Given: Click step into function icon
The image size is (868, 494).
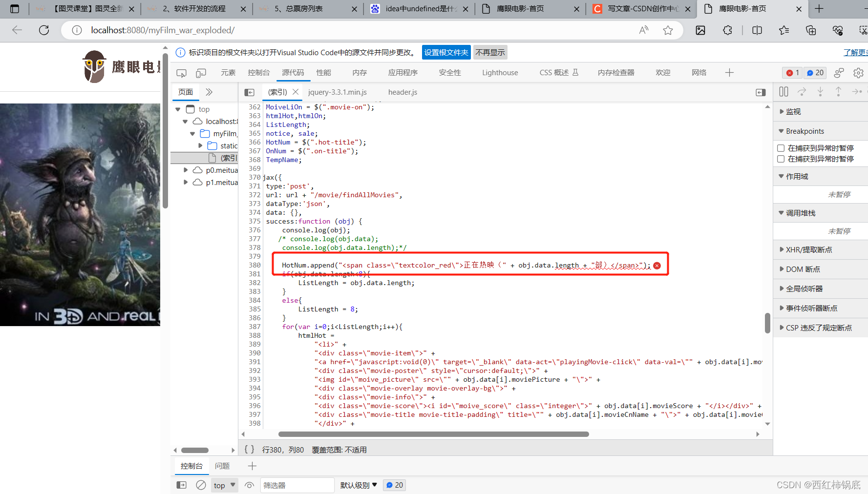Looking at the screenshot, I should click(820, 91).
